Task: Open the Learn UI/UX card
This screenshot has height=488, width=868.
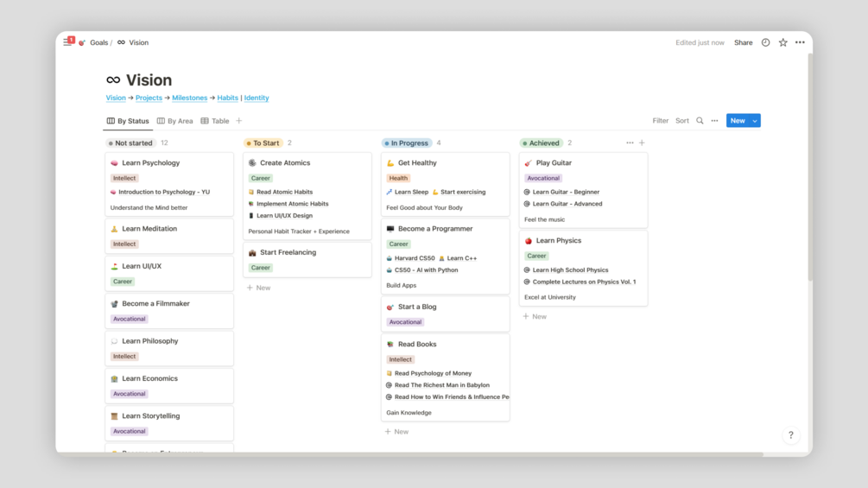Action: click(x=169, y=273)
